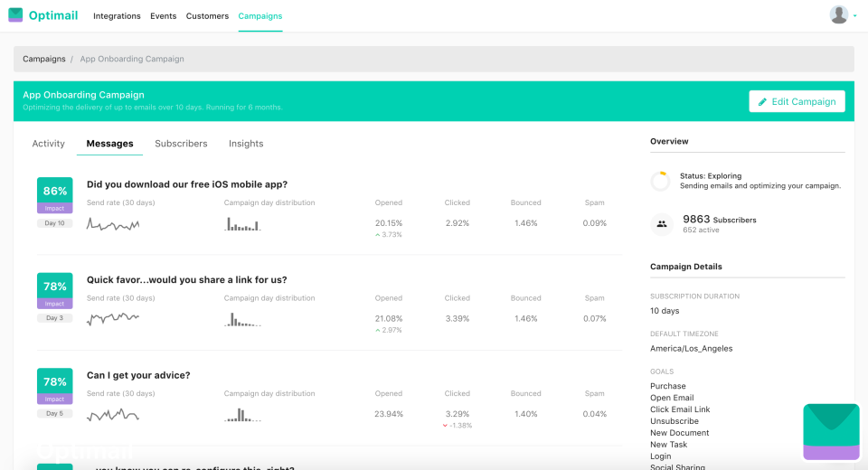Click the Campaigns breadcrumb link
Viewport: 868px width, 470px height.
44,59
